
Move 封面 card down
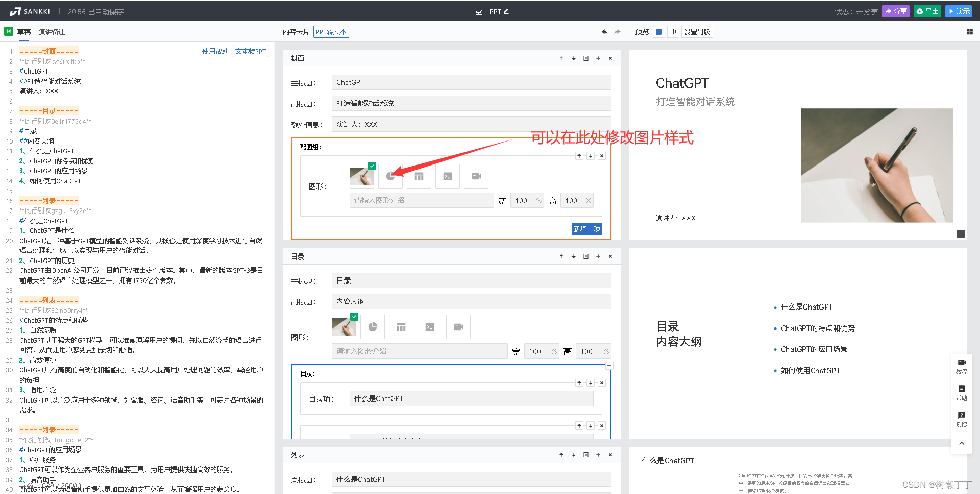(x=574, y=58)
